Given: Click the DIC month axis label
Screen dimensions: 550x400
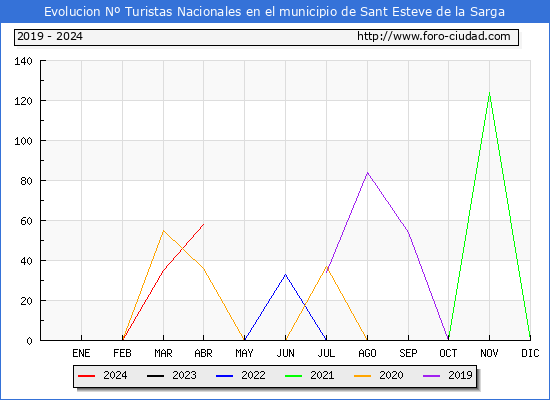Looking at the screenshot, I should [x=530, y=353].
